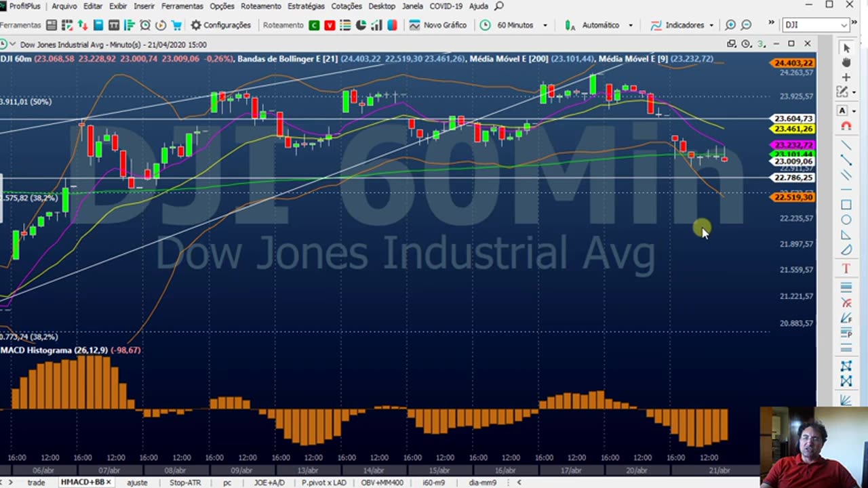
Task: Select the ellipse drawing tool
Action: pyautogui.click(x=846, y=220)
